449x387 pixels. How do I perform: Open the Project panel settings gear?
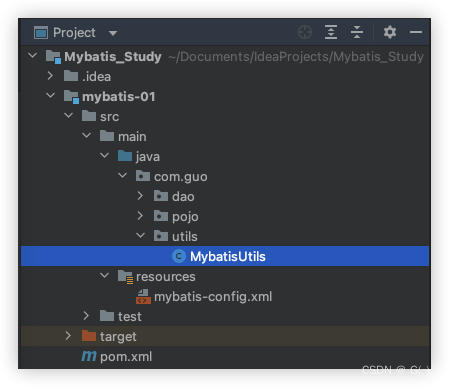(390, 32)
